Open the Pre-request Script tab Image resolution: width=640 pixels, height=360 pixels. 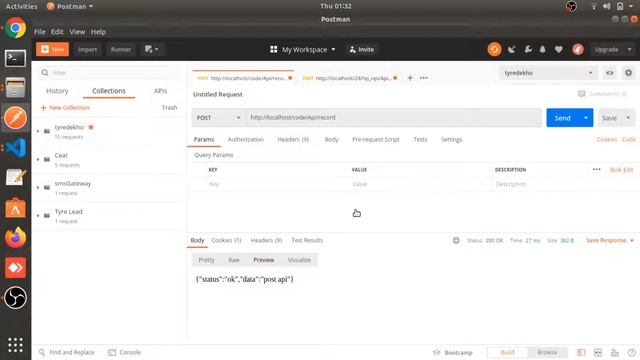(x=376, y=140)
